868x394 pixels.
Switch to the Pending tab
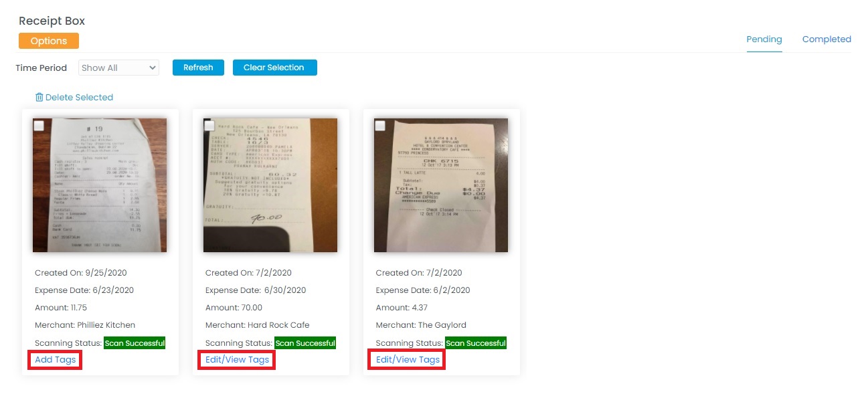764,39
